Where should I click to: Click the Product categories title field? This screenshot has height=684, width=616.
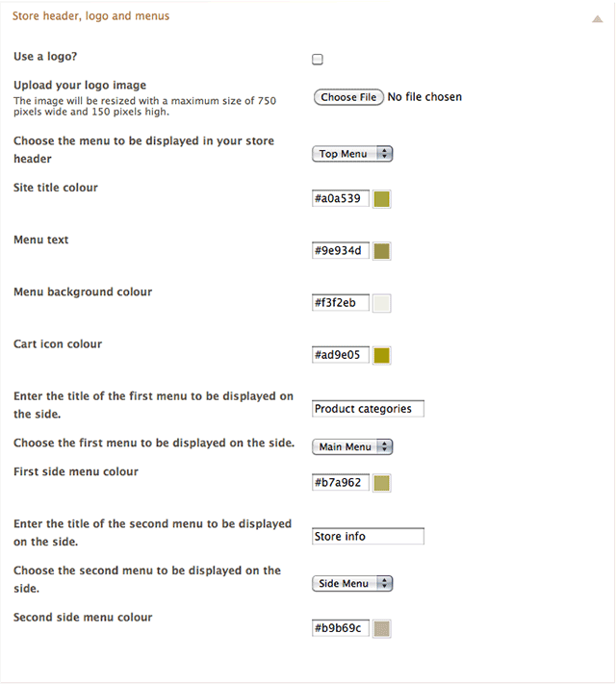point(368,409)
